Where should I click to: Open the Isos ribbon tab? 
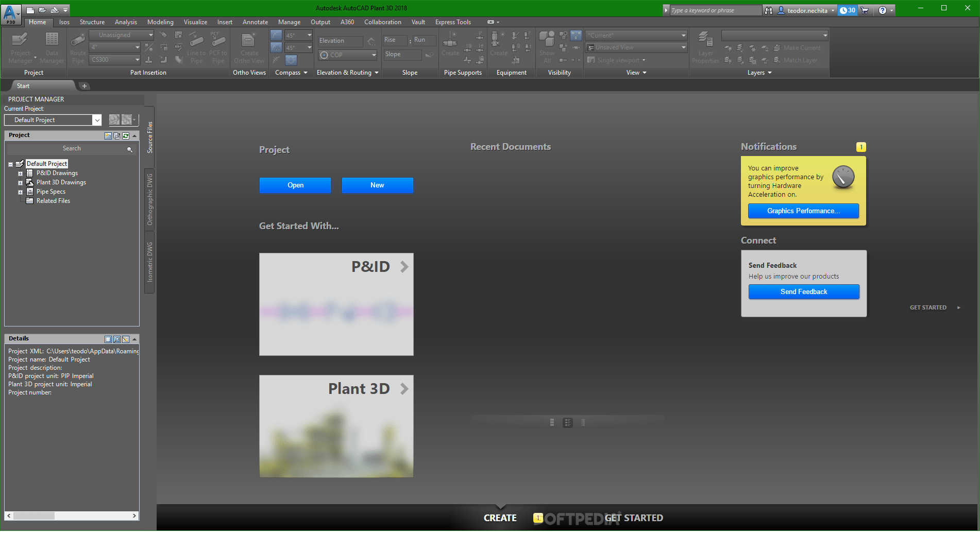tap(64, 22)
